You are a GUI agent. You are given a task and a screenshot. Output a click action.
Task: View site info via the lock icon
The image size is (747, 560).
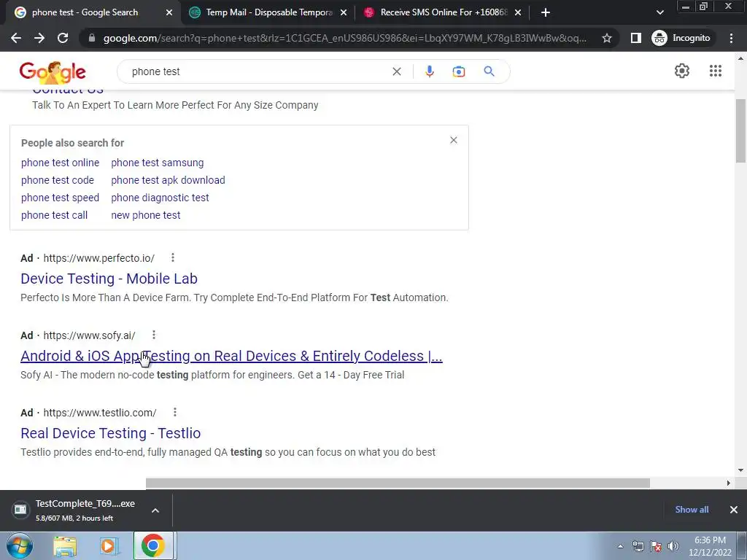point(92,38)
